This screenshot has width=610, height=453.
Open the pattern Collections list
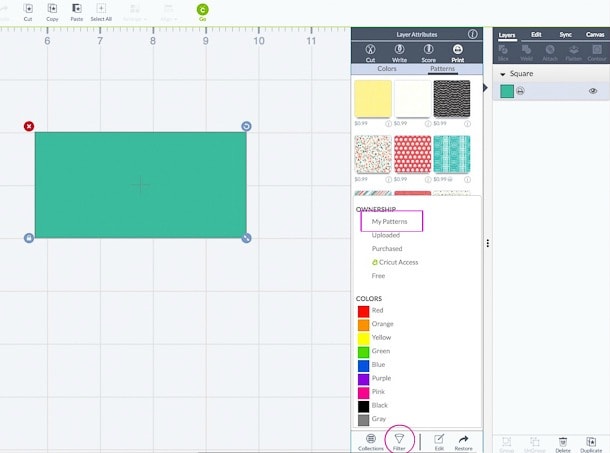371,442
